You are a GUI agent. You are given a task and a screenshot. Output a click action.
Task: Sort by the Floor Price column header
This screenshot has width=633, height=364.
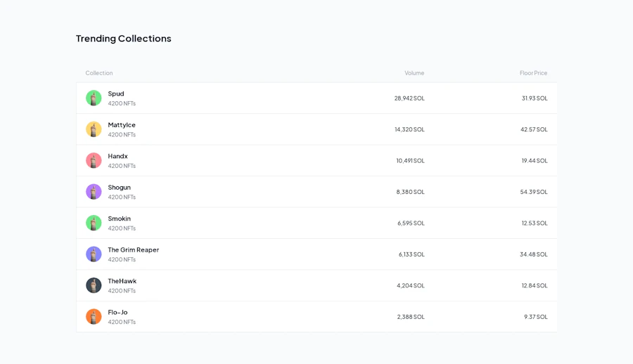point(533,73)
